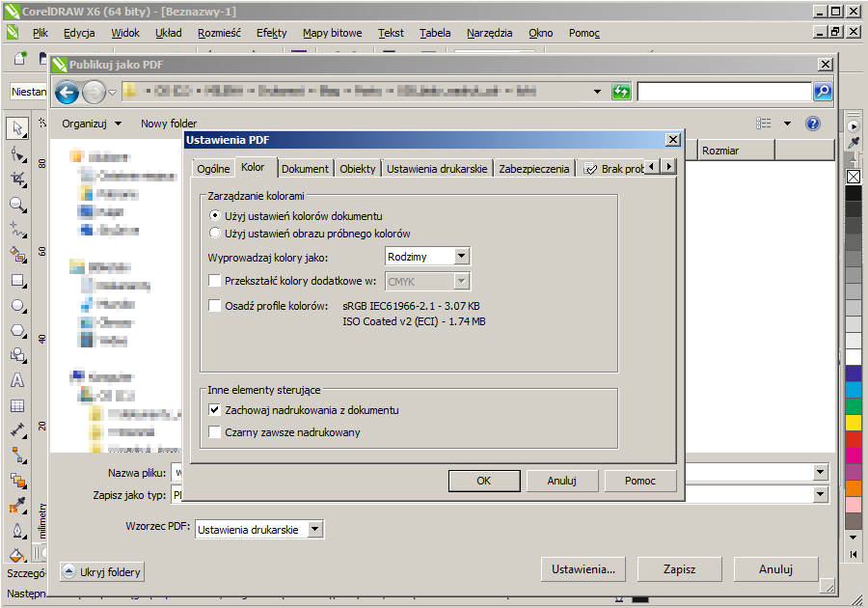The image size is (868, 608).
Task: Open Nazwa pliku dropdown arrow
Action: pos(821,472)
